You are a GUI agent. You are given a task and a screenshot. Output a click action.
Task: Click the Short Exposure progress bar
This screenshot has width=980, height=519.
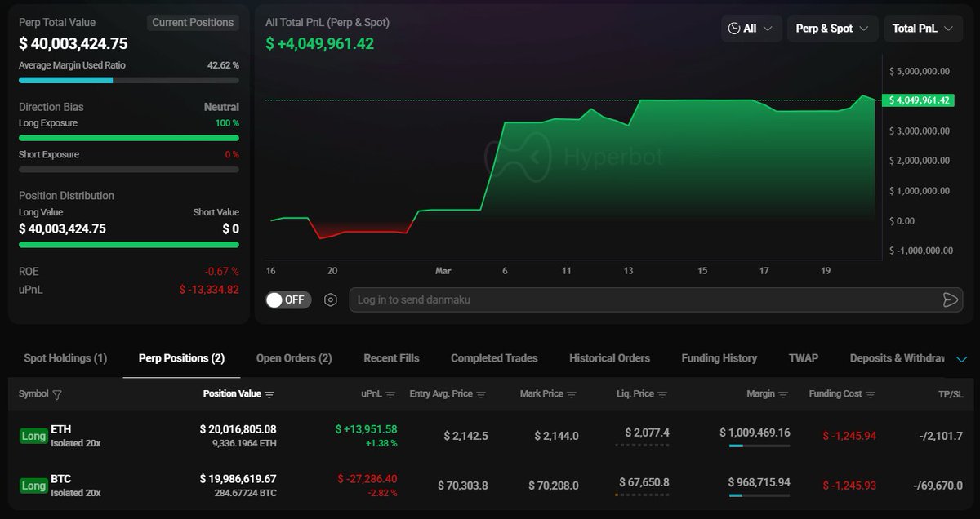pyautogui.click(x=129, y=170)
